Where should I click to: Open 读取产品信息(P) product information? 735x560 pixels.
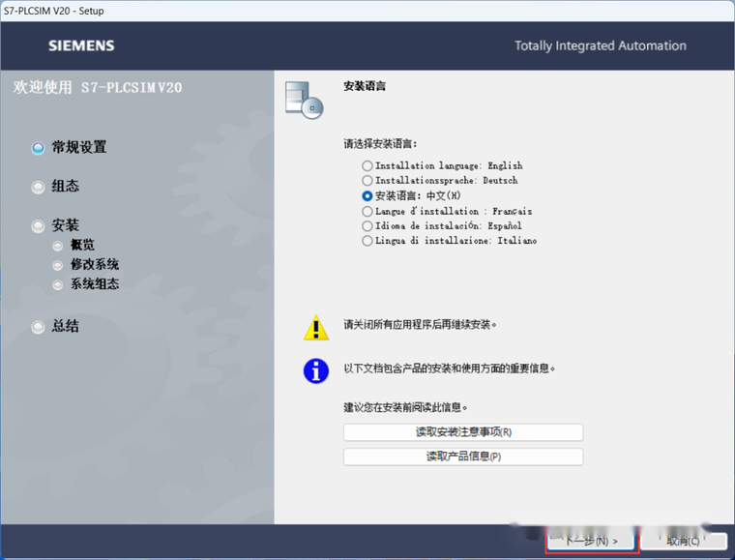(463, 457)
